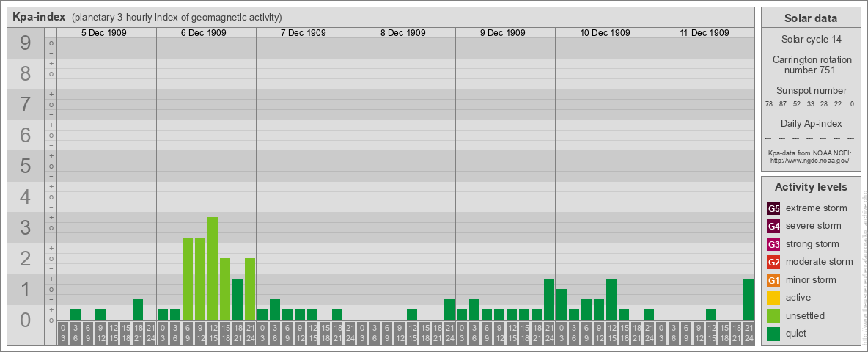Click the dark green quiet swatch
The height and width of the screenshot is (352, 868).
pos(773,334)
